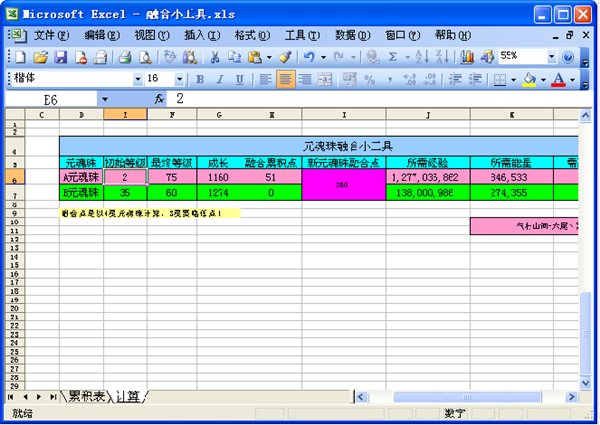Undo the last action

point(309,57)
